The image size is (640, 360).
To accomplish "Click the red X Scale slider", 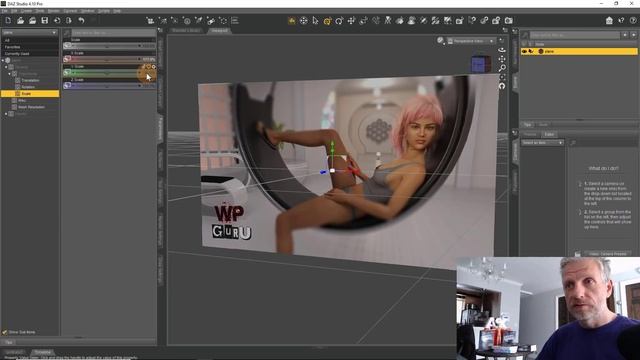I will pyautogui.click(x=109, y=60).
